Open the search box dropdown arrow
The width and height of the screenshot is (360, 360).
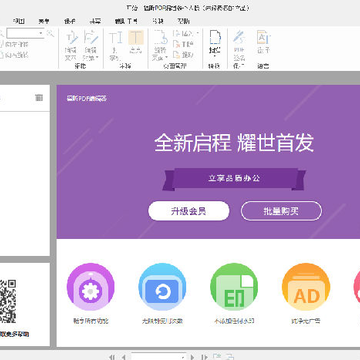click(x=41, y=33)
